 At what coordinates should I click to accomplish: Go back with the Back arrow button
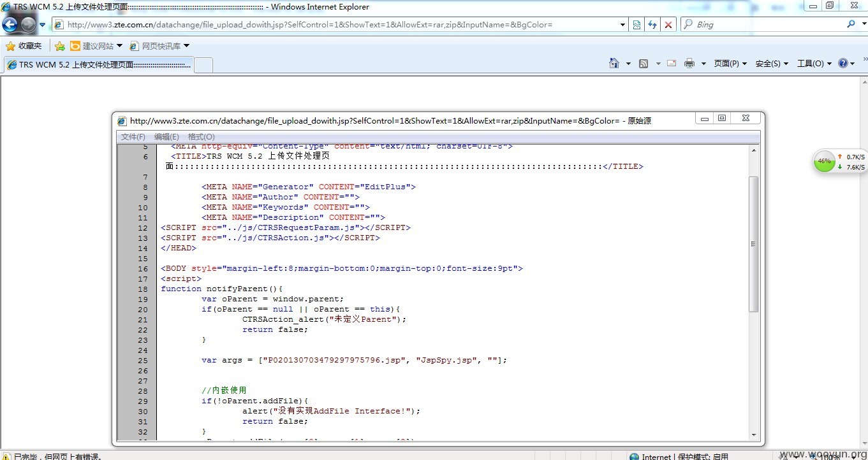(x=10, y=25)
